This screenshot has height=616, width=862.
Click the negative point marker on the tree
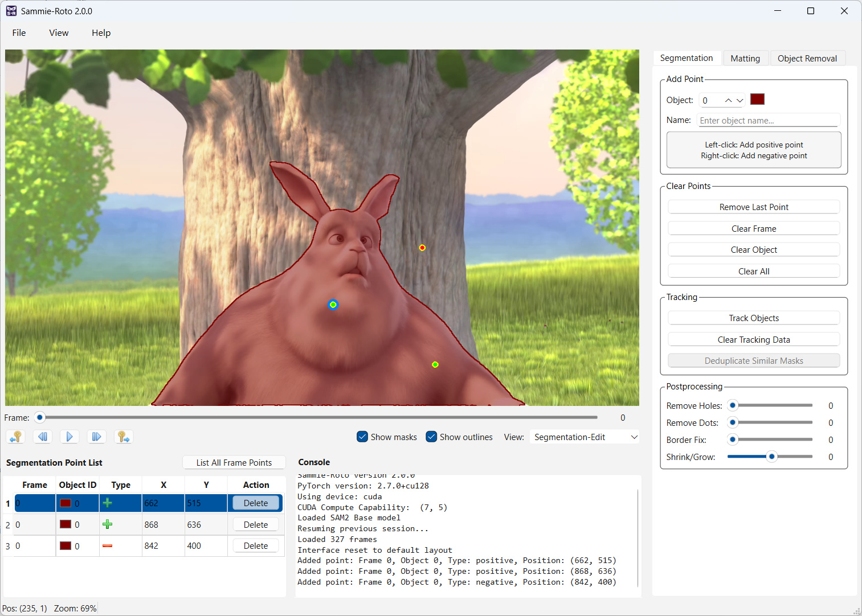tap(422, 248)
